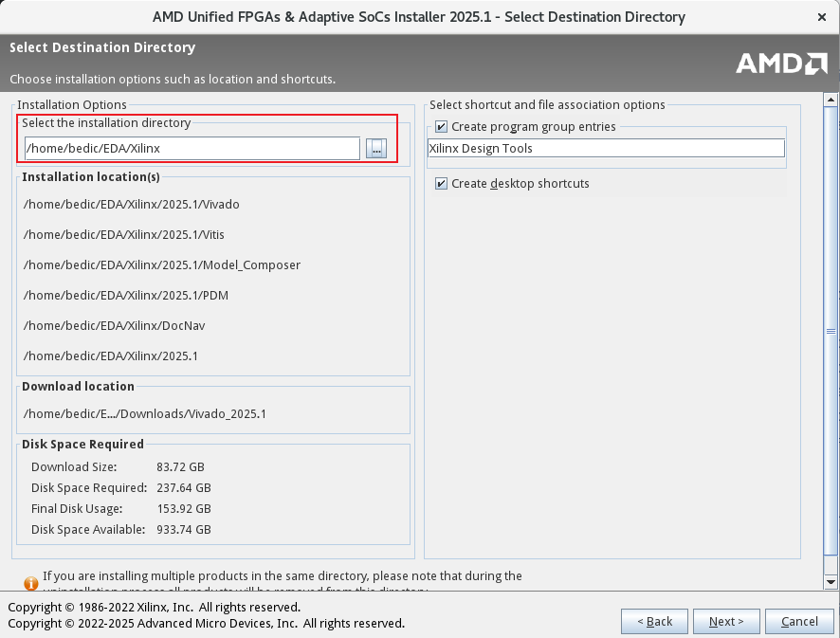This screenshot has width=840, height=638.
Task: Go back with the Back button
Action: [x=654, y=622]
